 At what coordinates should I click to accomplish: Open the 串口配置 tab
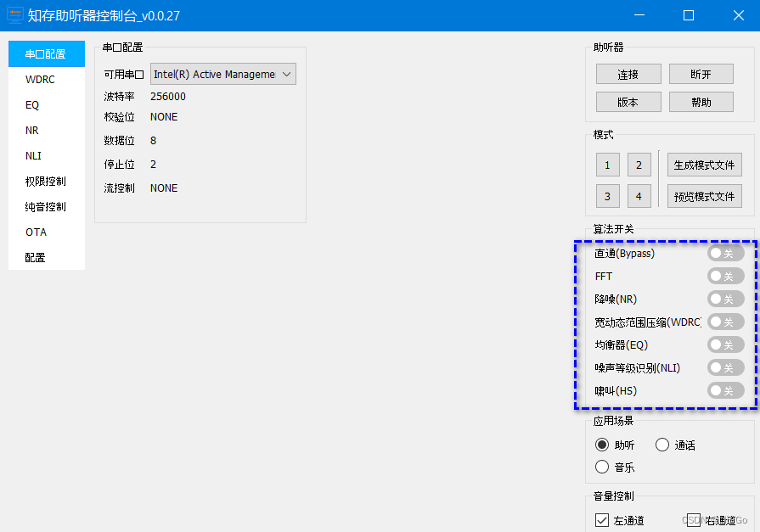47,53
